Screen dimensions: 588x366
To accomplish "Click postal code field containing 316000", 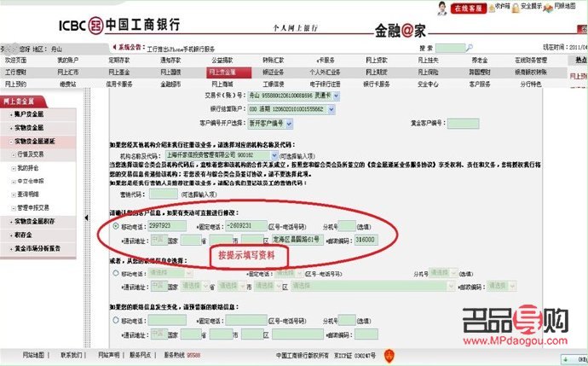I will tap(366, 240).
